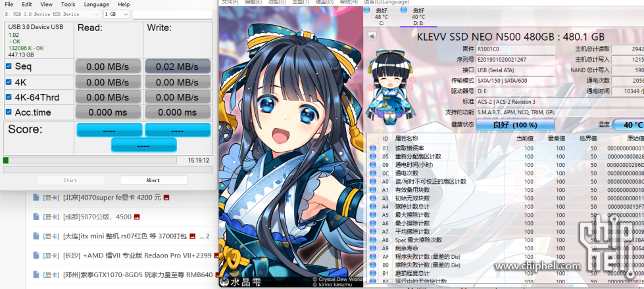Viewport: 644px width, 289px height.
Task: Click status circle of row A8 Spec 最大擦除次数
Action: tap(373, 240)
